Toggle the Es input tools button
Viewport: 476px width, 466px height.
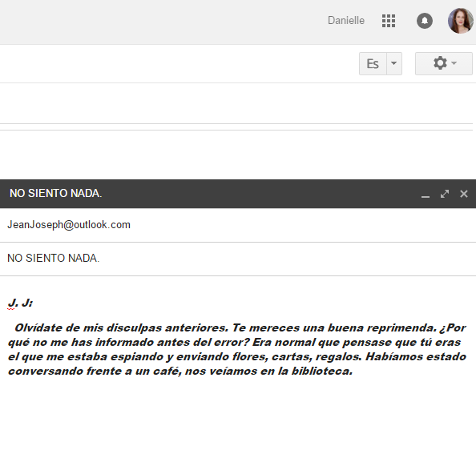[x=373, y=63]
